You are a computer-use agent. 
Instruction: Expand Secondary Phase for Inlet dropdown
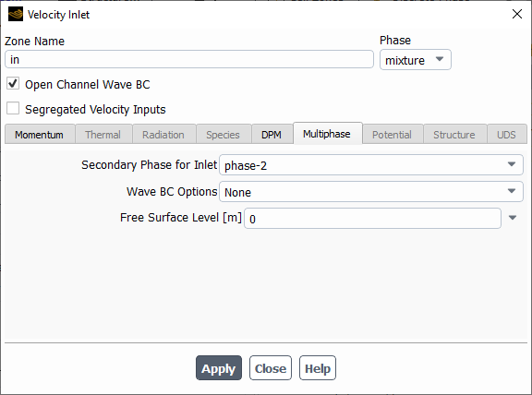click(x=371, y=165)
